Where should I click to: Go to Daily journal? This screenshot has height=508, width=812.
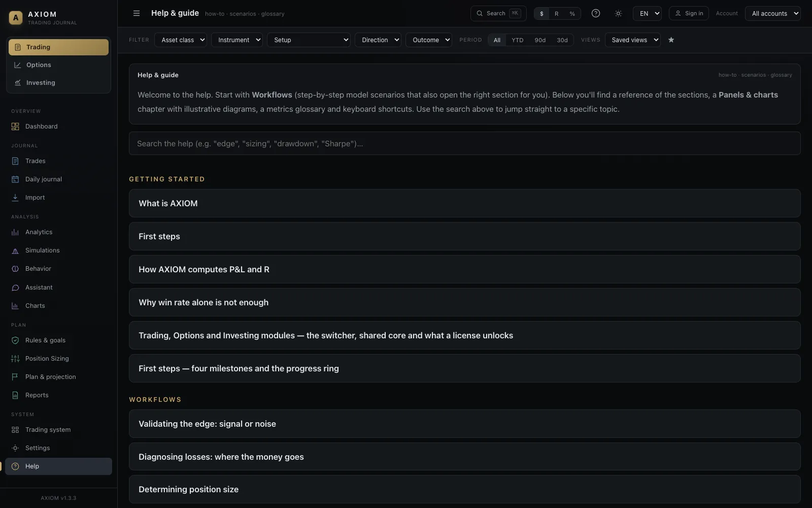[58, 179]
